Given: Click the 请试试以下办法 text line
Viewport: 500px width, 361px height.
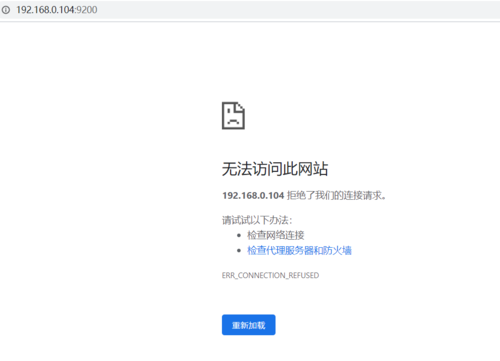Looking at the screenshot, I should [257, 220].
